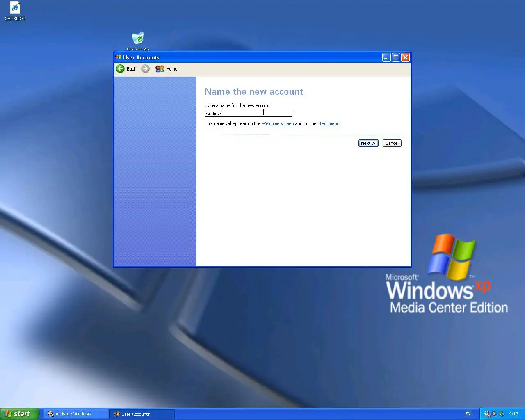Viewport: 525px width, 420px height.
Task: Click Safely Remove Hardware tray icon
Action: (501, 414)
